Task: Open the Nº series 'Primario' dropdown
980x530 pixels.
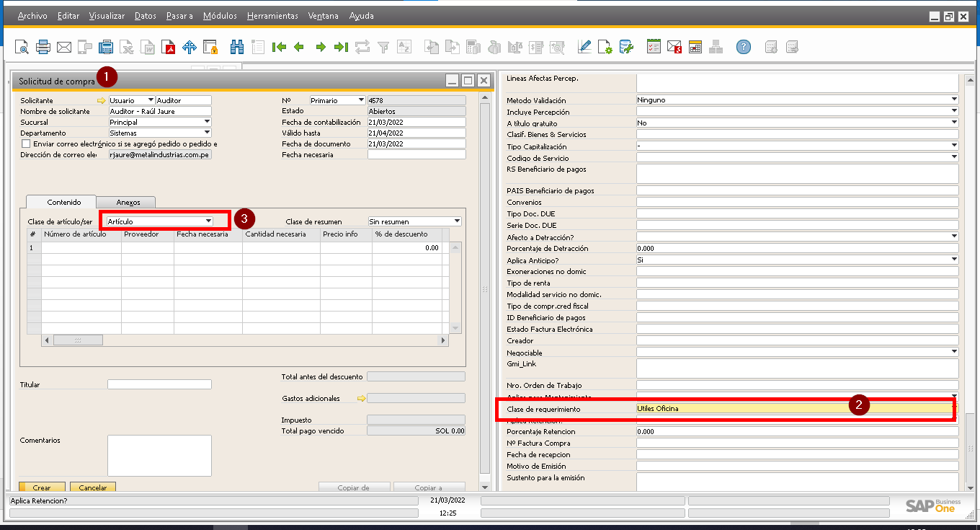Action: (x=361, y=100)
